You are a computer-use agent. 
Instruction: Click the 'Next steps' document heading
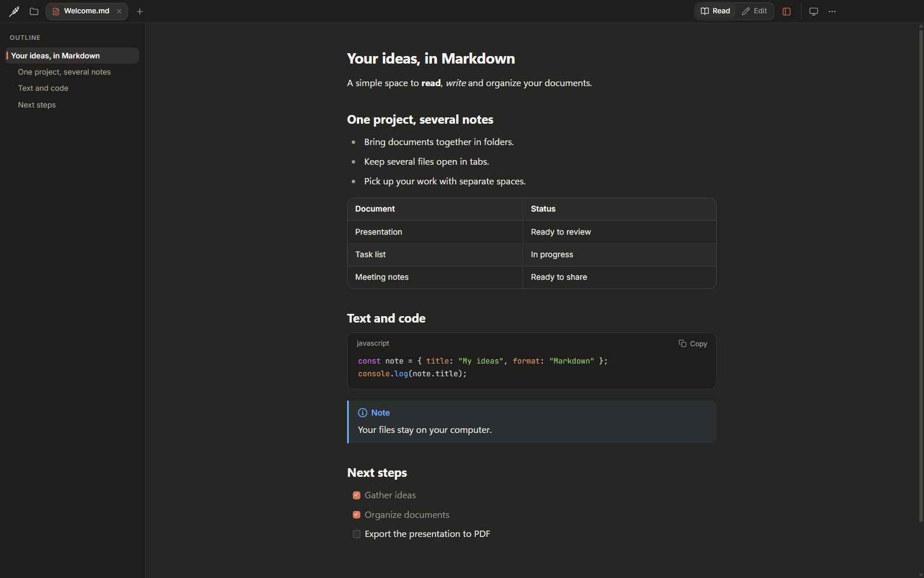[377, 473]
